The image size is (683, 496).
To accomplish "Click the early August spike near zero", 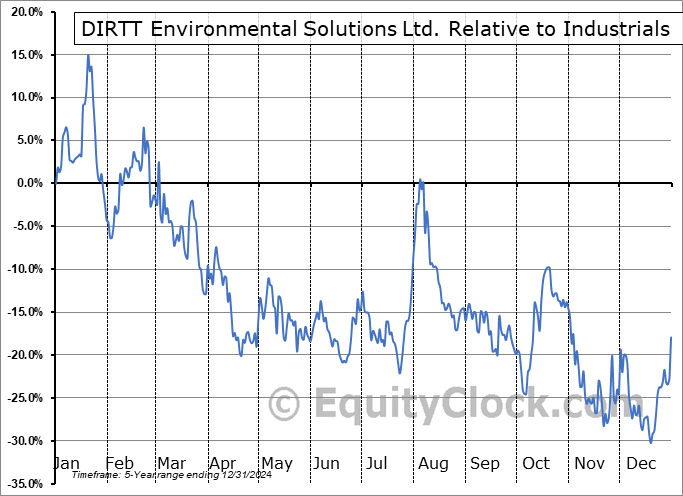I will pyautogui.click(x=420, y=180).
